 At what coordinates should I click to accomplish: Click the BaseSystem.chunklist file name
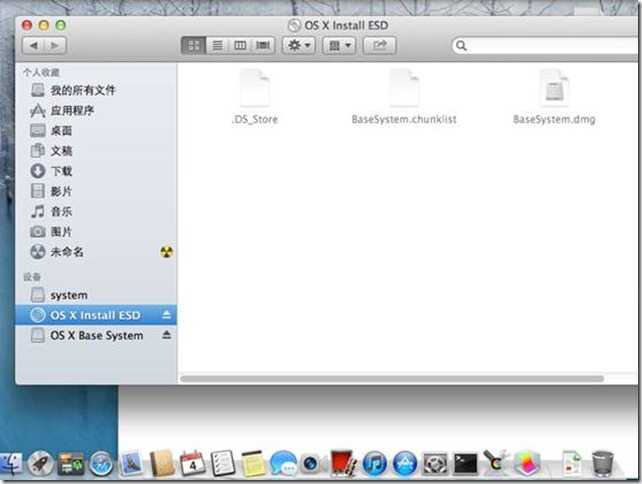[404, 119]
